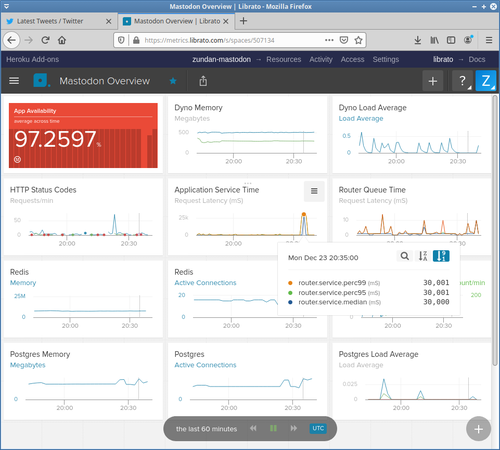The width and height of the screenshot is (500, 450).
Task: Click Load Average legend label
Action: pyautogui.click(x=361, y=118)
